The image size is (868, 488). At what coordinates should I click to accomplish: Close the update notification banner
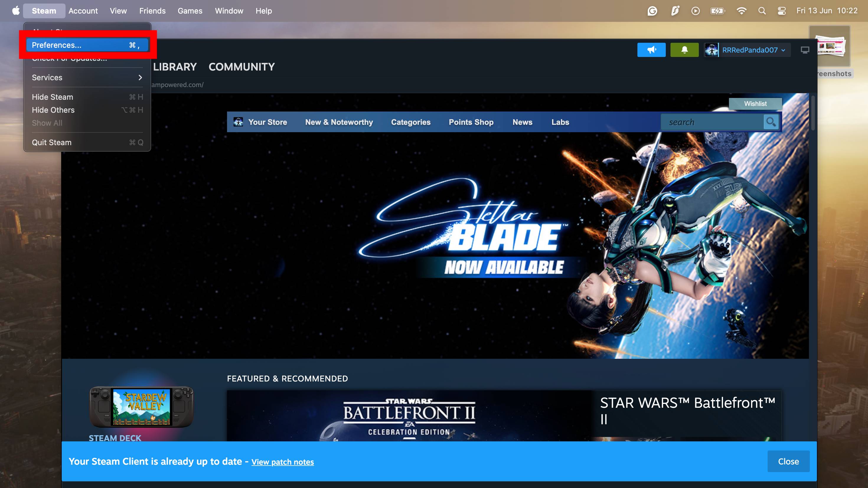[x=788, y=461]
